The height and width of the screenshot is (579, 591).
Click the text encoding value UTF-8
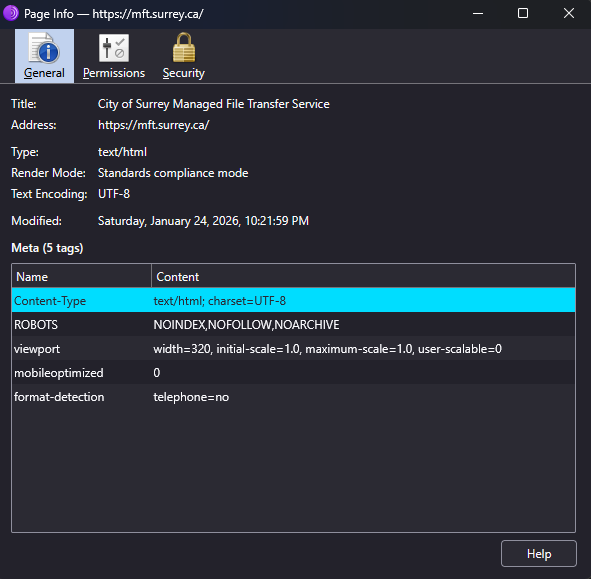114,194
